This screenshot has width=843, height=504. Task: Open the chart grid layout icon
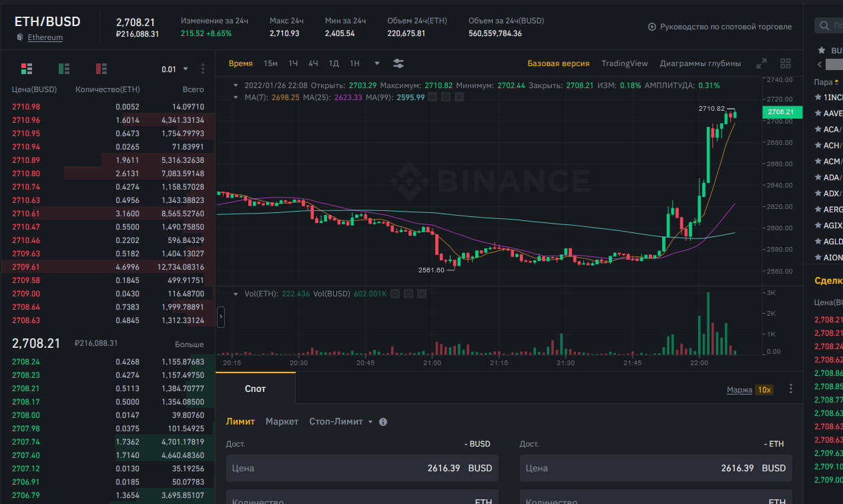point(786,63)
